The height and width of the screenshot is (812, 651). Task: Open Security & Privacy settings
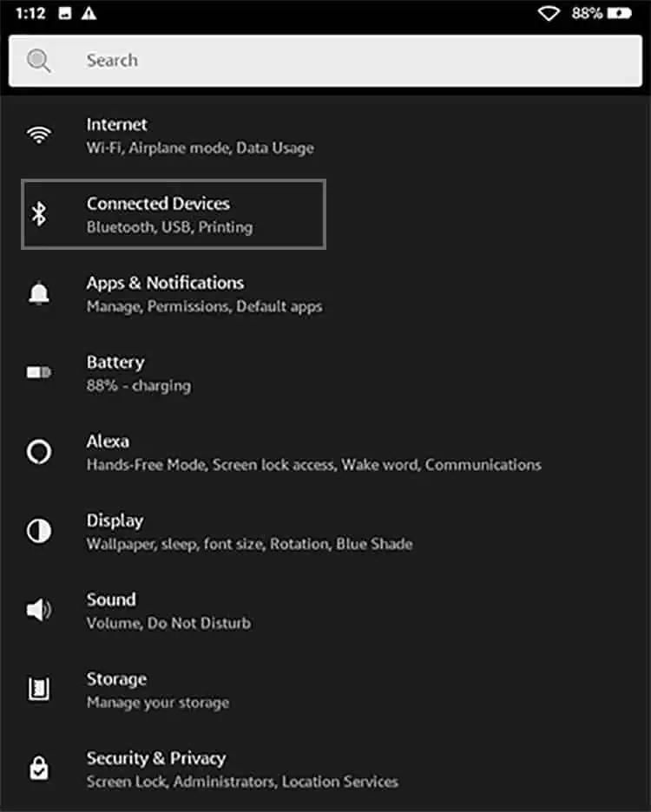325,769
